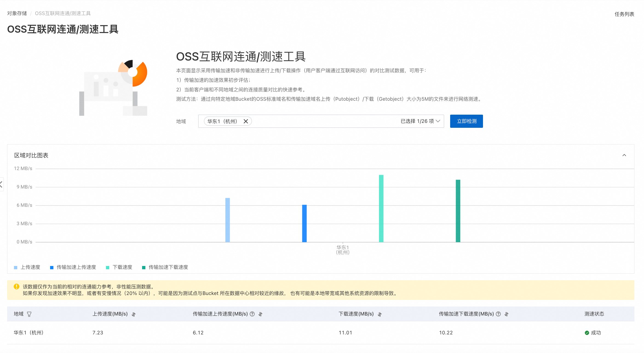Sort by 下载速度(MB/s) column
644x353 pixels.
click(380, 314)
